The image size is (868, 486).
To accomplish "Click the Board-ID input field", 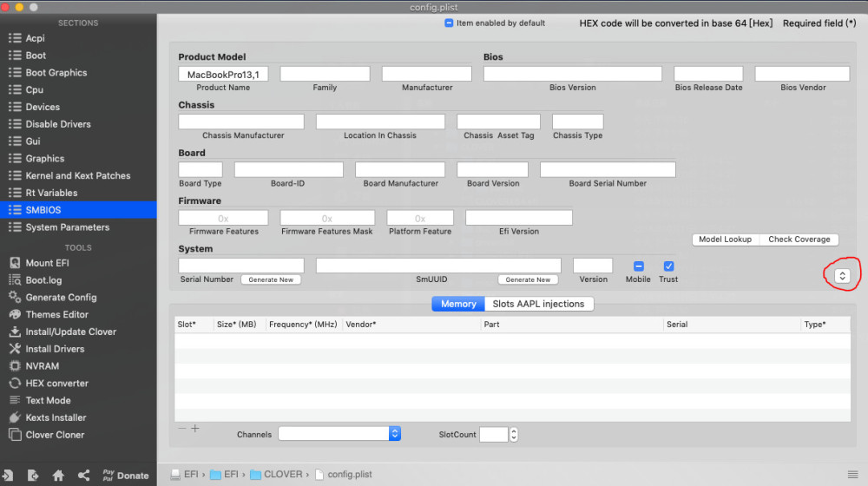I will (x=288, y=170).
